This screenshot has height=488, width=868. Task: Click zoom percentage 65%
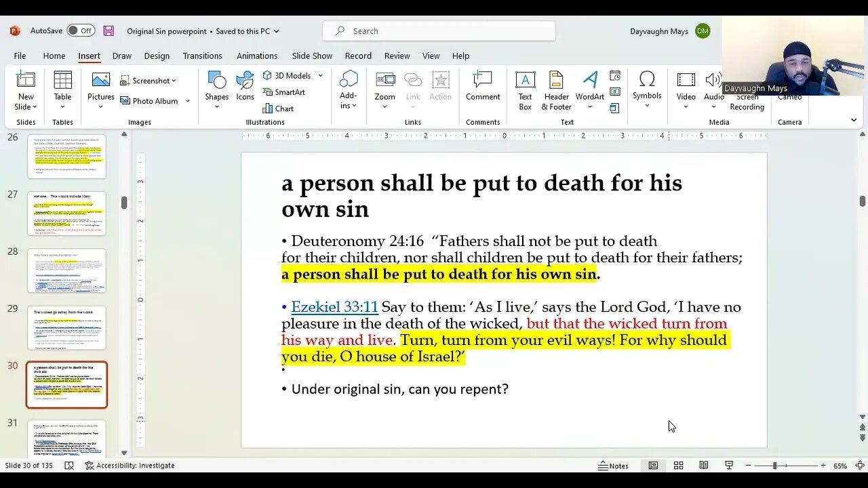coord(840,466)
